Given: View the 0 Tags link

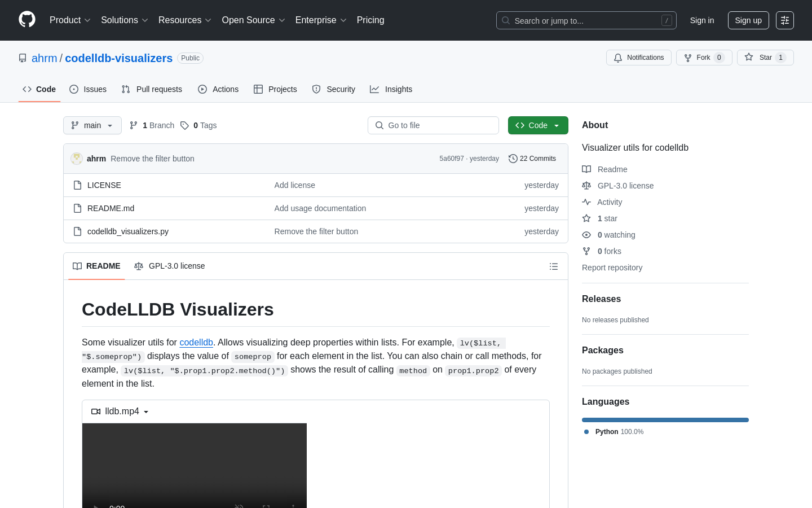Looking at the screenshot, I should 198,125.
